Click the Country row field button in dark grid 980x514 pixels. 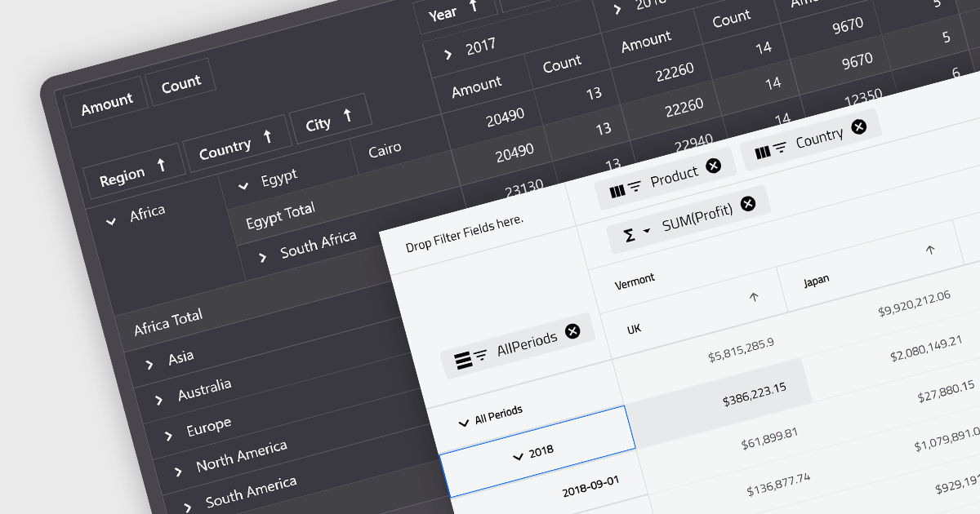236,144
